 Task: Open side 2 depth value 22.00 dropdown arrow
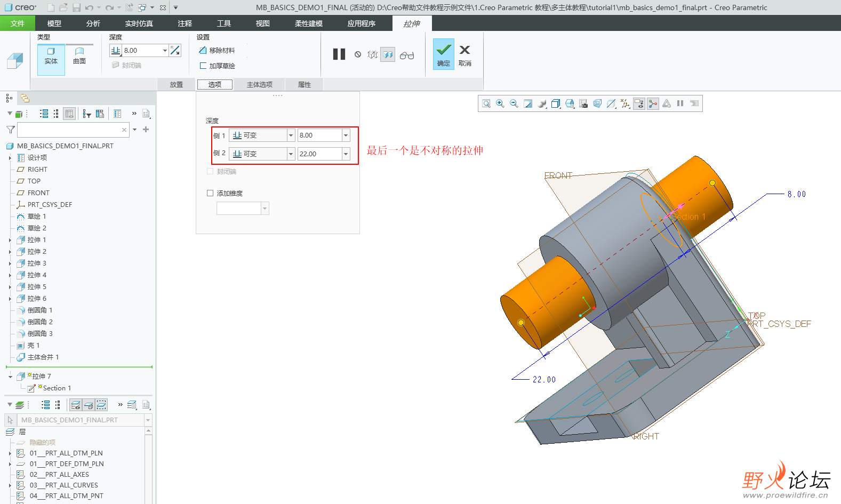point(346,154)
